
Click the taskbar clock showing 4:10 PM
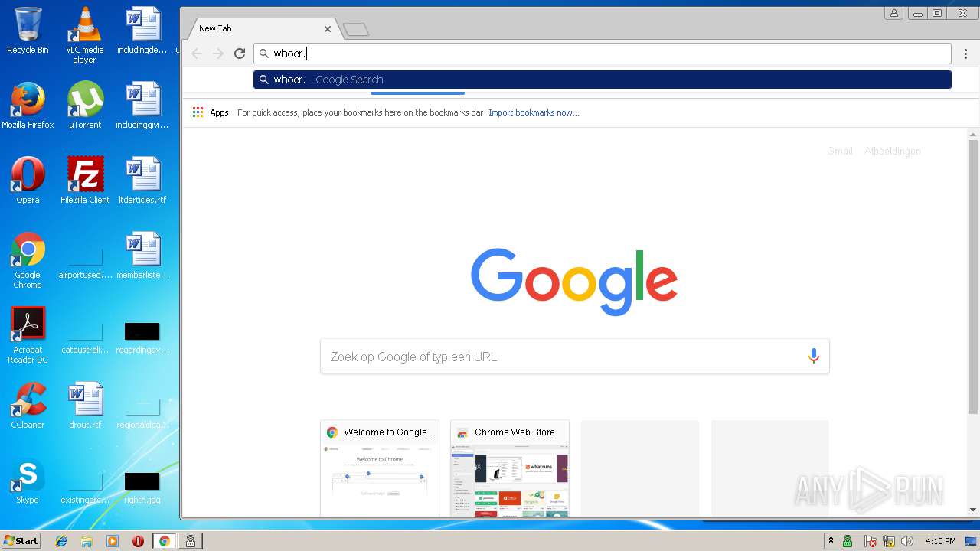point(940,541)
